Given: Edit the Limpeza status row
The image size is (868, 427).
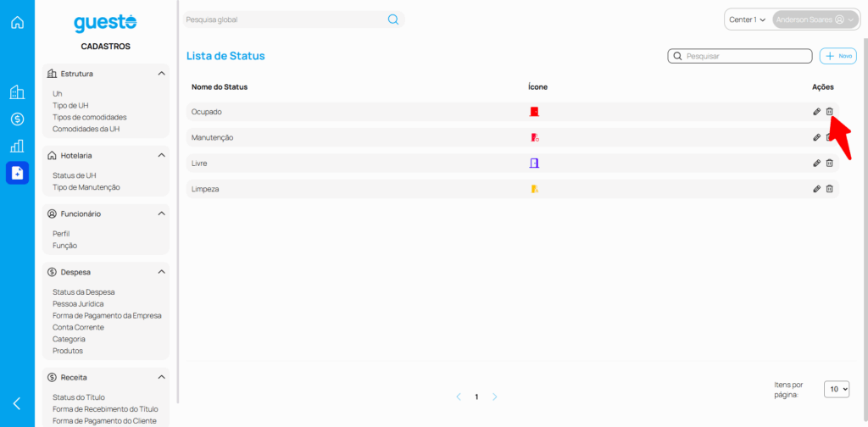Looking at the screenshot, I should tap(816, 189).
